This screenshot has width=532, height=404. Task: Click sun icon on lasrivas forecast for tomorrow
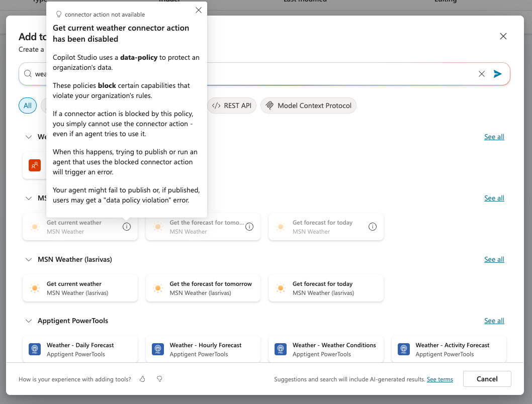pyautogui.click(x=158, y=288)
